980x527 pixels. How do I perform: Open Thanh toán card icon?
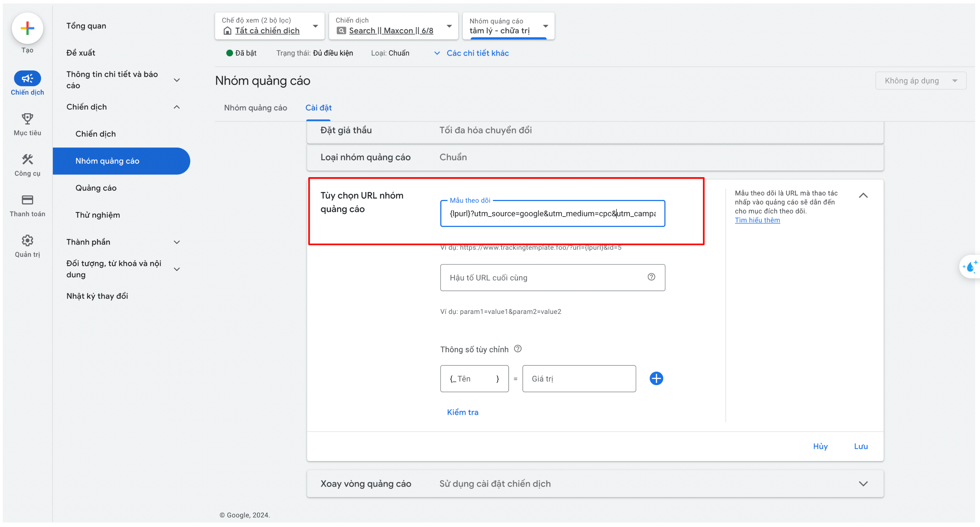coord(27,200)
